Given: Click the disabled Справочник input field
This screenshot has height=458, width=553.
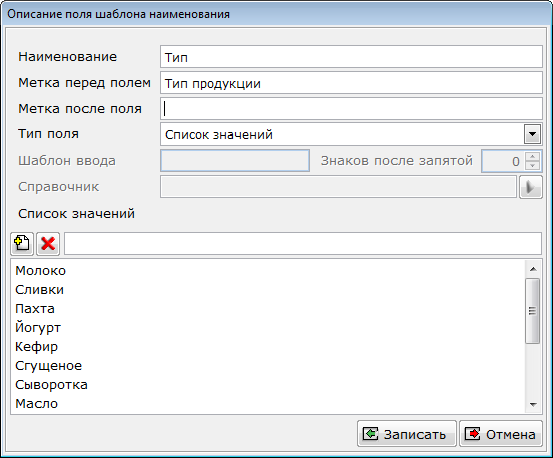Looking at the screenshot, I should (x=339, y=187).
